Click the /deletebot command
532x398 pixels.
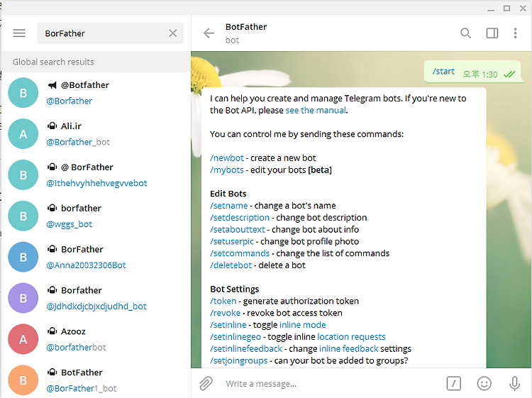click(x=231, y=265)
